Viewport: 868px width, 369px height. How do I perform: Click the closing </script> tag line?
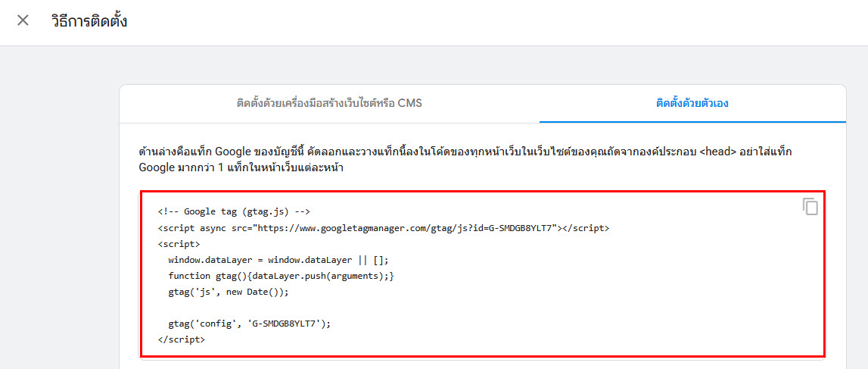click(x=181, y=339)
